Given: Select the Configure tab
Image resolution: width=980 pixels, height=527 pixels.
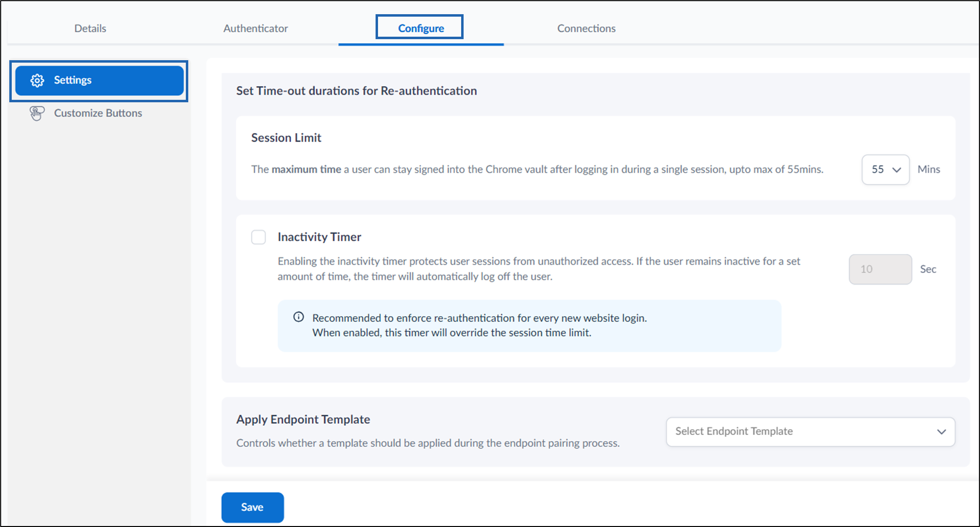Looking at the screenshot, I should pyautogui.click(x=421, y=28).
